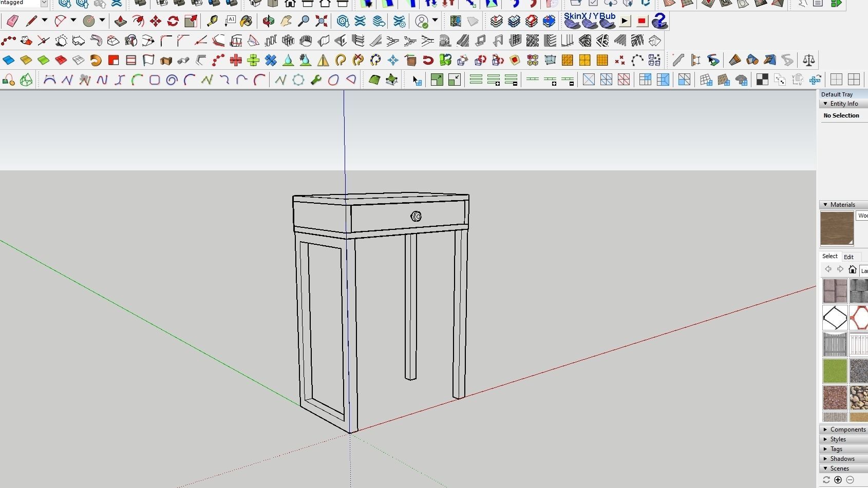
Task: Select the Circle shape tool
Action: pyautogui.click(x=89, y=21)
